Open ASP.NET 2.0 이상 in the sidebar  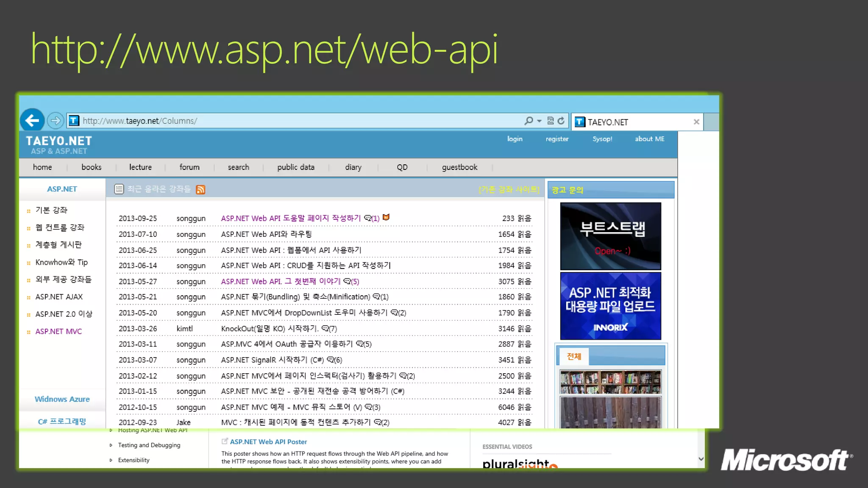(x=64, y=314)
